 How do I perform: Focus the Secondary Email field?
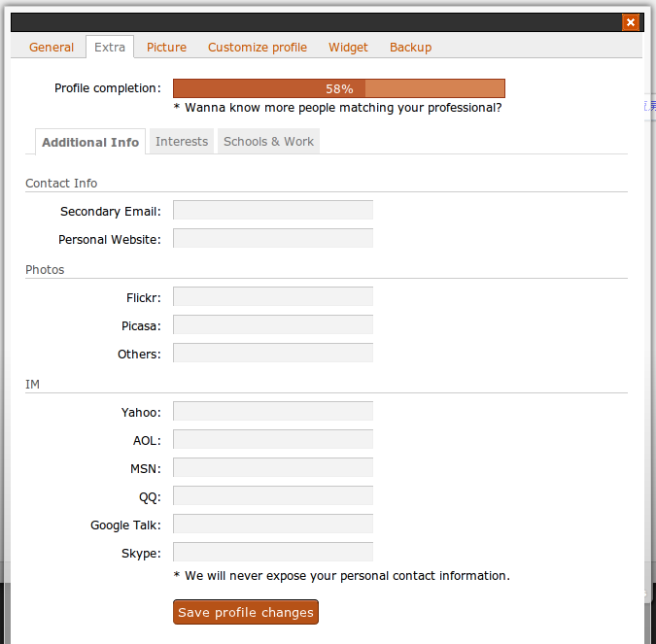coord(273,211)
